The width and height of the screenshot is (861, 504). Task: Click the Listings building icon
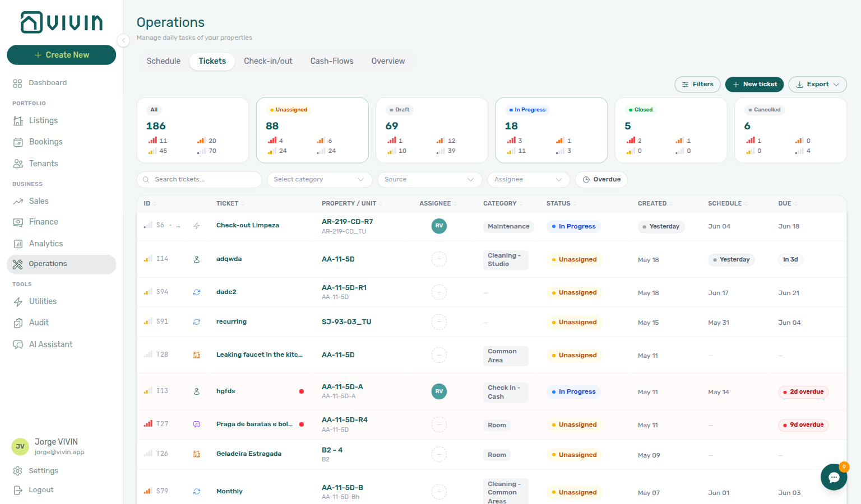point(18,121)
